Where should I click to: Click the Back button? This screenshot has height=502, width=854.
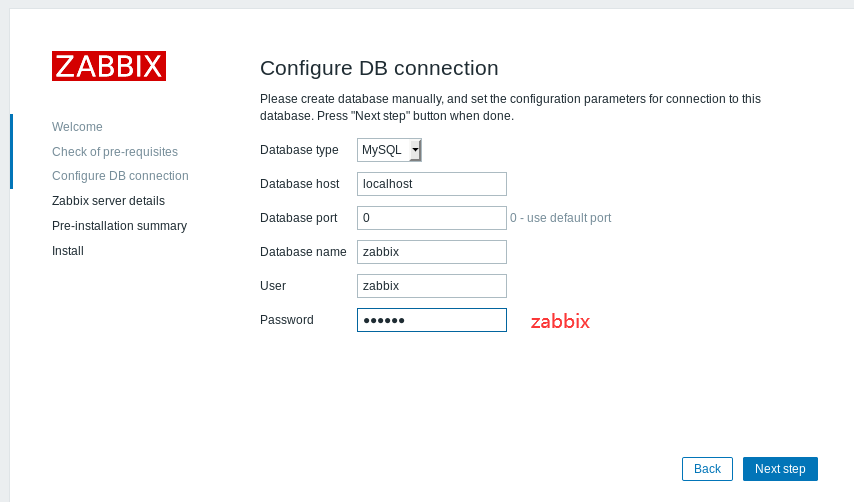pos(707,469)
